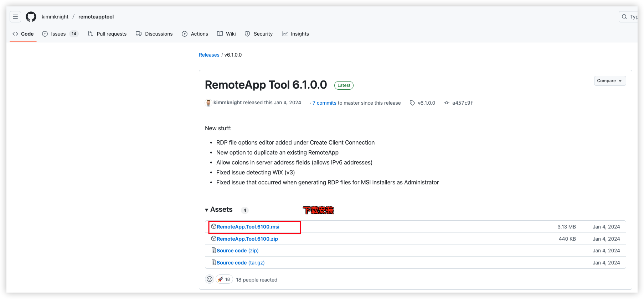Click the package icon beside RemoteApp.Tool.6100.zip

tap(214, 238)
